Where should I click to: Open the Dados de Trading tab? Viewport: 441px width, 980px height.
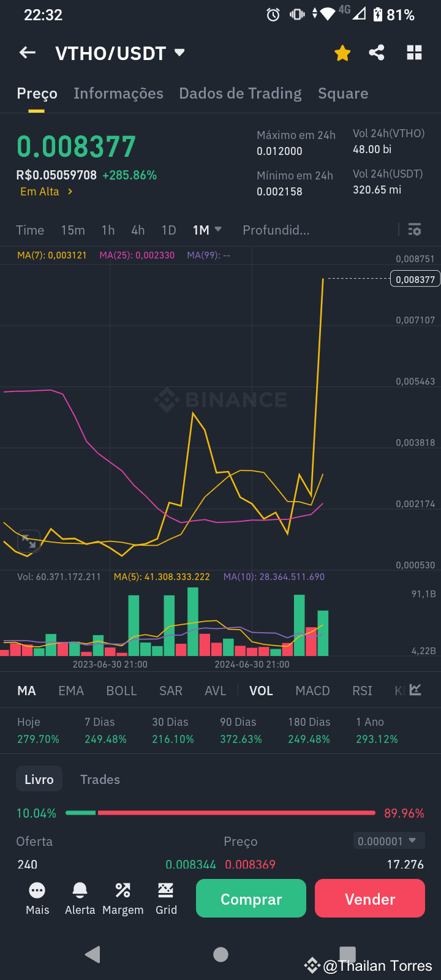coord(240,93)
